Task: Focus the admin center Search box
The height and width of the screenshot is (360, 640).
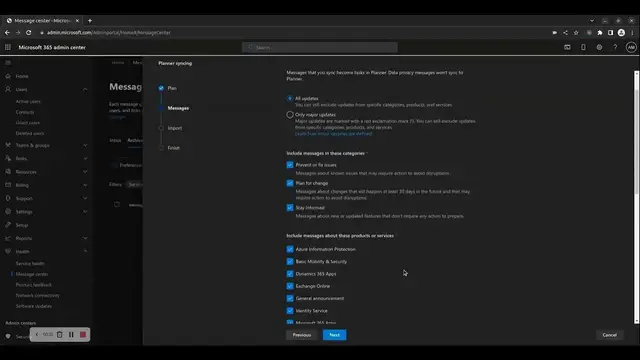Action: [x=320, y=47]
